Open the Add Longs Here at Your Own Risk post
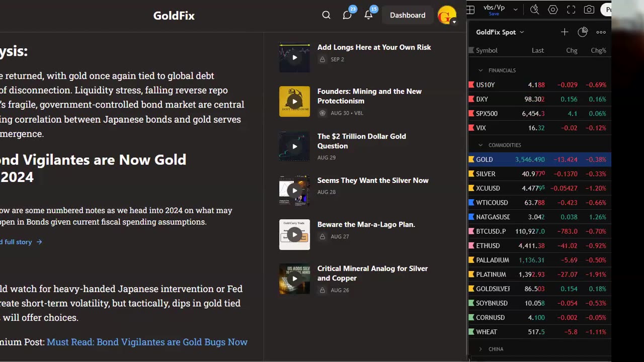Screen dimensions: 644x362 (x=374, y=47)
